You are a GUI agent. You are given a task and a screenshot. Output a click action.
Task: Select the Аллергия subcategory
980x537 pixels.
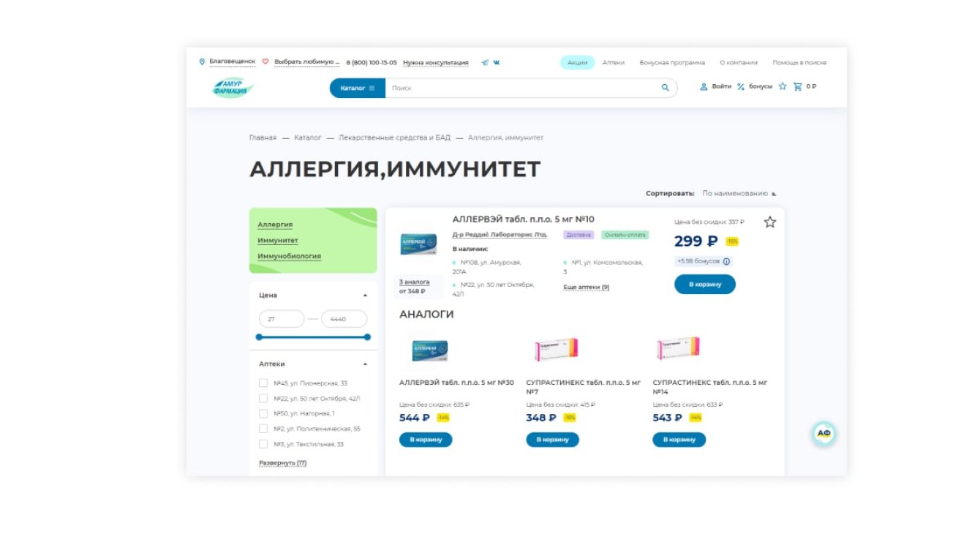[275, 225]
